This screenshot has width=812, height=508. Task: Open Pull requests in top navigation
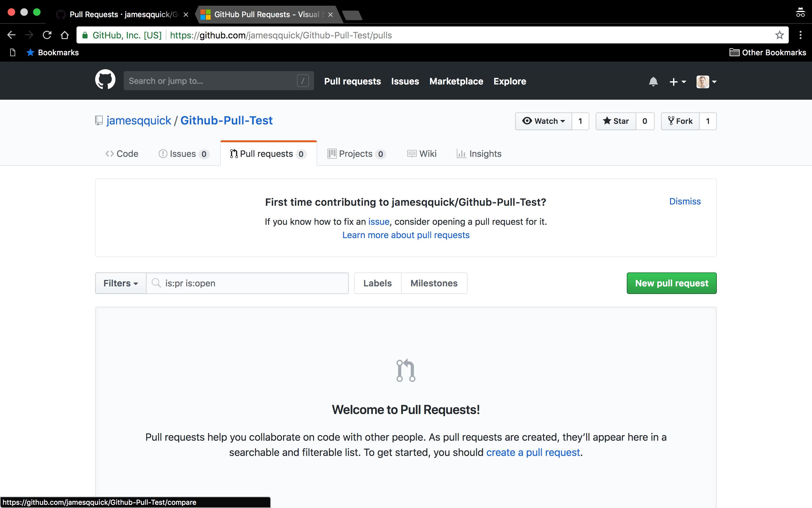[352, 81]
